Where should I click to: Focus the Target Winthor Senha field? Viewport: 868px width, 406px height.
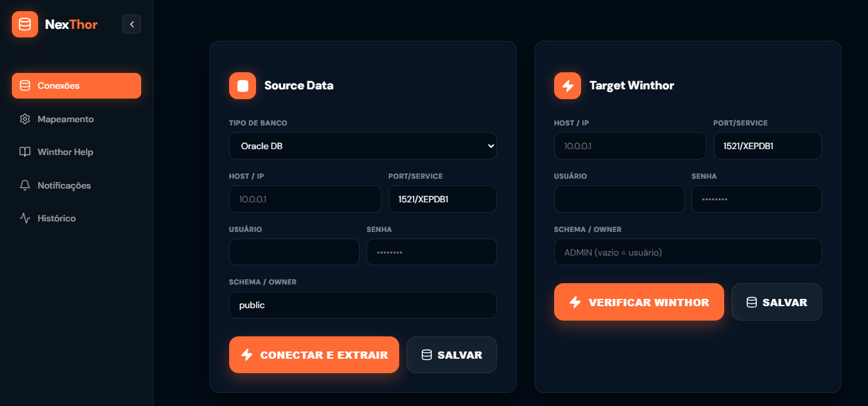756,199
